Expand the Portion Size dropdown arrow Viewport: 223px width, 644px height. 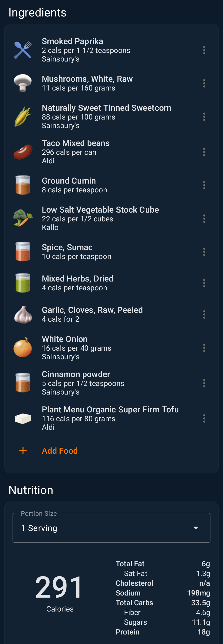click(196, 528)
